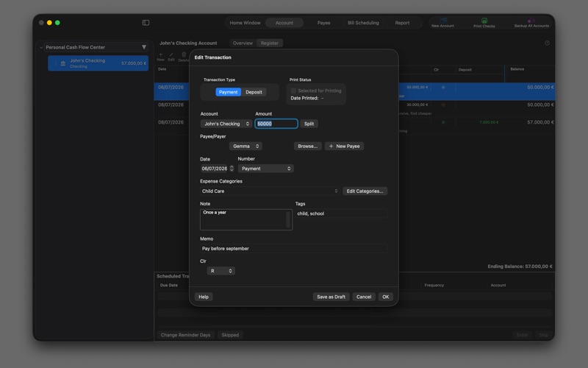Click the Cancel button

coord(364,297)
